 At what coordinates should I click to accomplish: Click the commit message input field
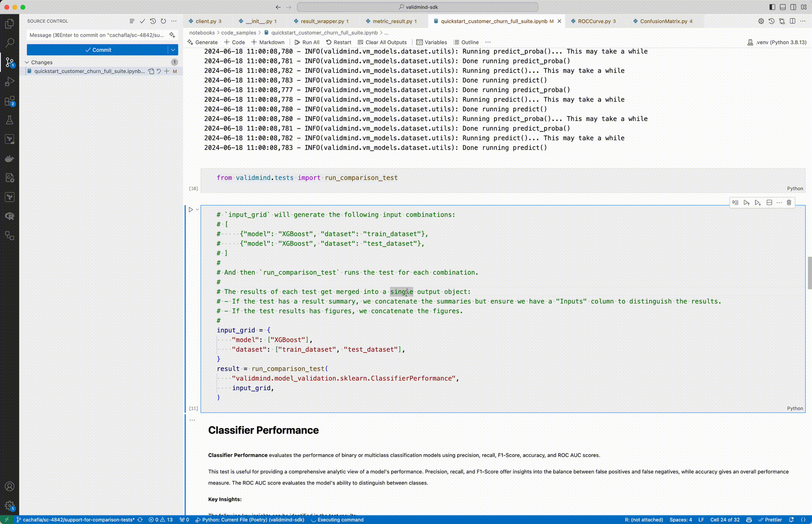click(96, 35)
